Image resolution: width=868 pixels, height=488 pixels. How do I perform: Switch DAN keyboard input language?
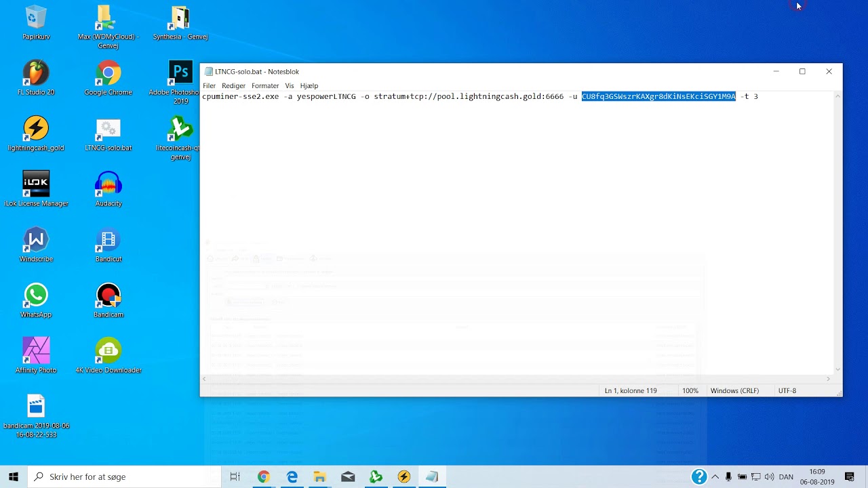[x=786, y=477]
